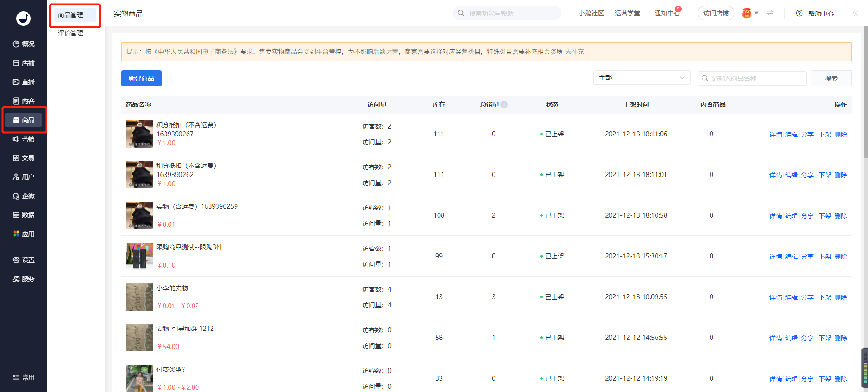Viewport: 868px width, 392px height.
Task: Open the 设置 settings gear item
Action: coord(24,260)
